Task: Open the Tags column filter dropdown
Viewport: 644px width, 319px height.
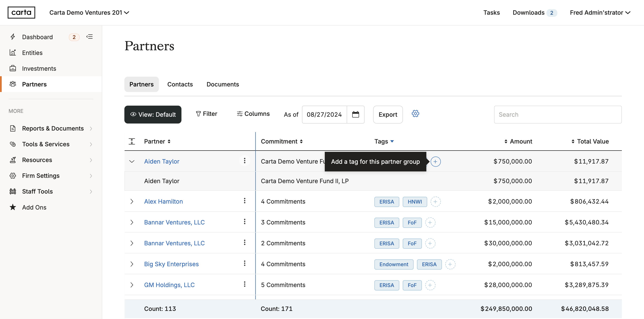Action: pos(392,141)
